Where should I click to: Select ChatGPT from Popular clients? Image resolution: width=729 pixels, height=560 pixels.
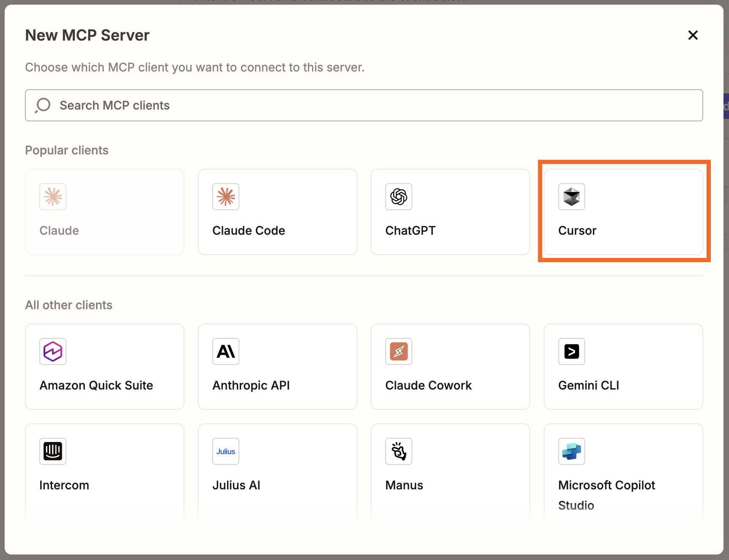(450, 211)
